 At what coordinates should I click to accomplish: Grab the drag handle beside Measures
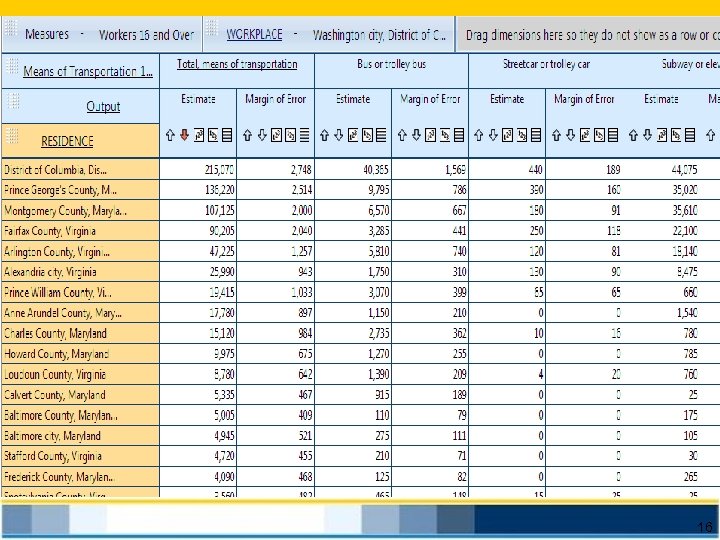(11, 28)
